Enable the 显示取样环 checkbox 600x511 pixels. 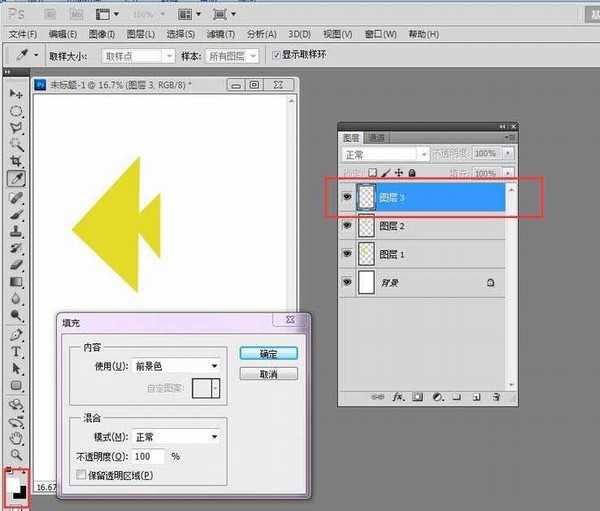275,56
